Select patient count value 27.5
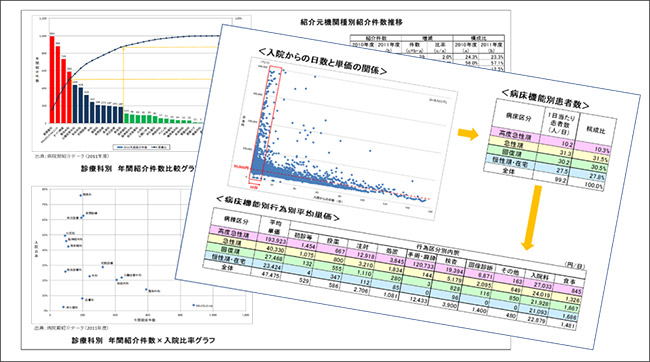 [x=561, y=171]
